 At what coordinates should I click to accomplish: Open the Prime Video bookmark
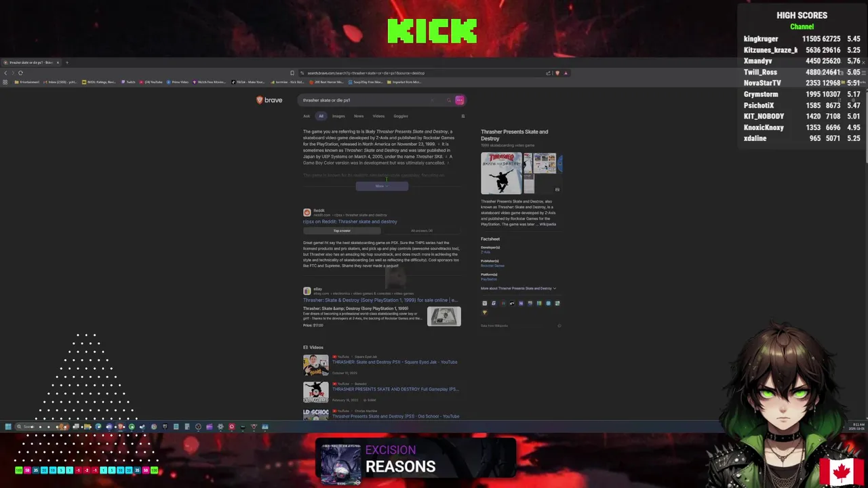coord(178,82)
